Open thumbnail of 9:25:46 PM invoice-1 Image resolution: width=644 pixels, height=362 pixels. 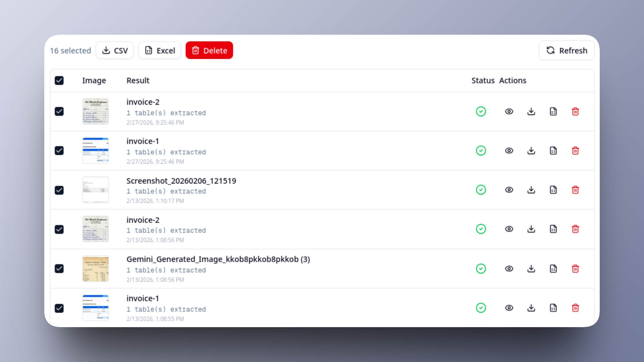96,150
